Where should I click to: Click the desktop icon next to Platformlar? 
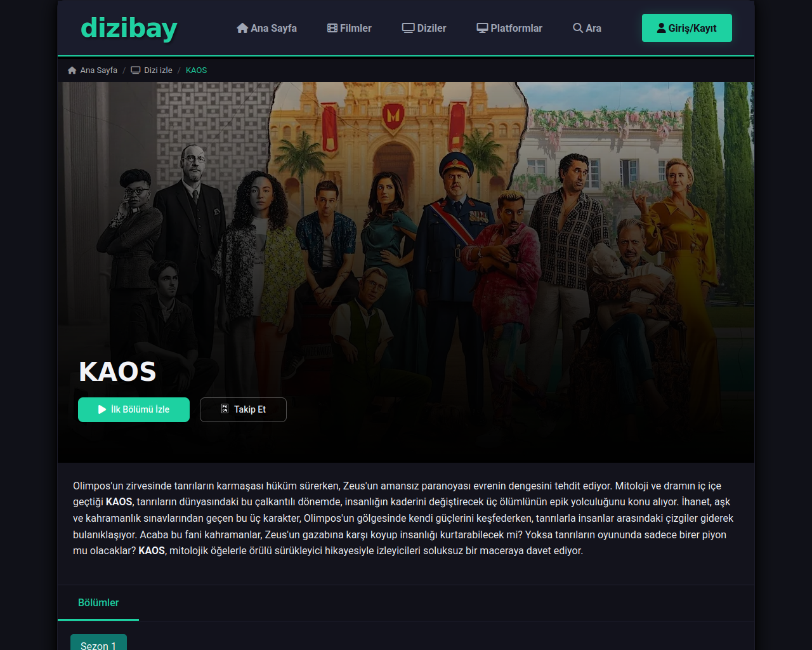point(482,28)
